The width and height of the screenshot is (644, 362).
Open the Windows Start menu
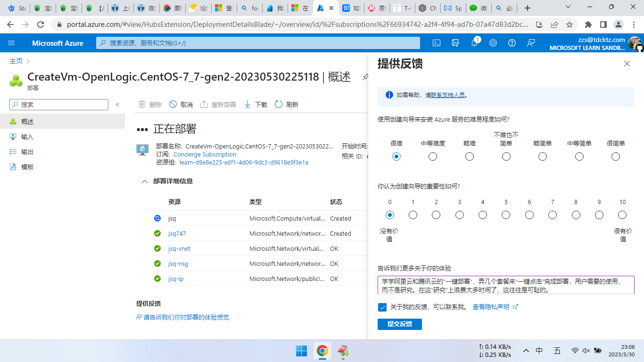coord(301,351)
